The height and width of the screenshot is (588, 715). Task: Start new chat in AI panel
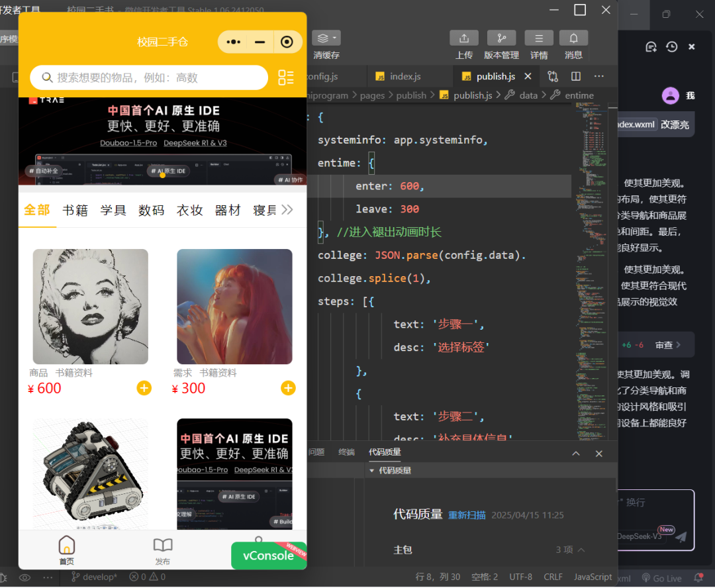(x=651, y=47)
